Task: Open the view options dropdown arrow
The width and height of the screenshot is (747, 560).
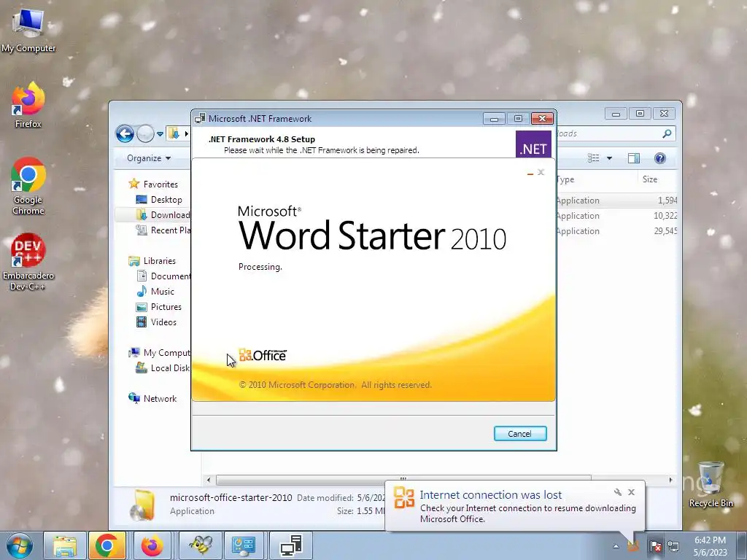Action: coord(609,158)
